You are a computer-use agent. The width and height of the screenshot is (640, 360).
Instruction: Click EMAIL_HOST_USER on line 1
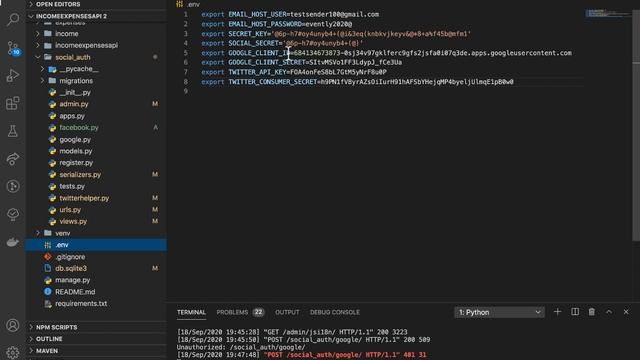[257, 14]
